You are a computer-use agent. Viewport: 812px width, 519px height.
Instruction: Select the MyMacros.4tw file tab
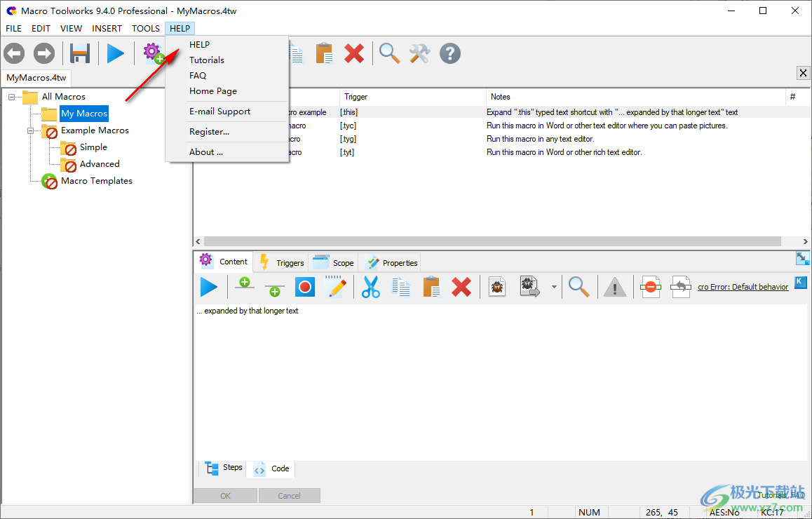[36, 78]
